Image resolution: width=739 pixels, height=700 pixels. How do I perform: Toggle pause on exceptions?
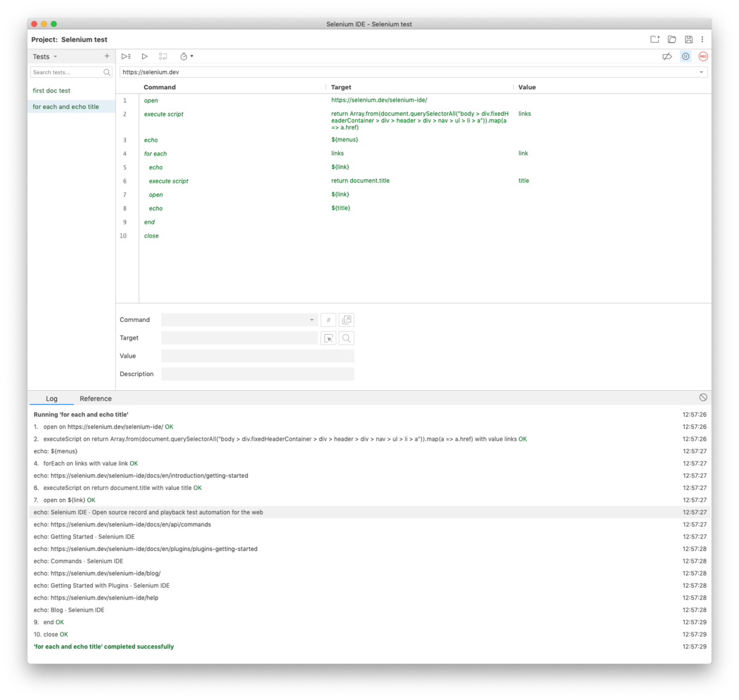coord(685,56)
